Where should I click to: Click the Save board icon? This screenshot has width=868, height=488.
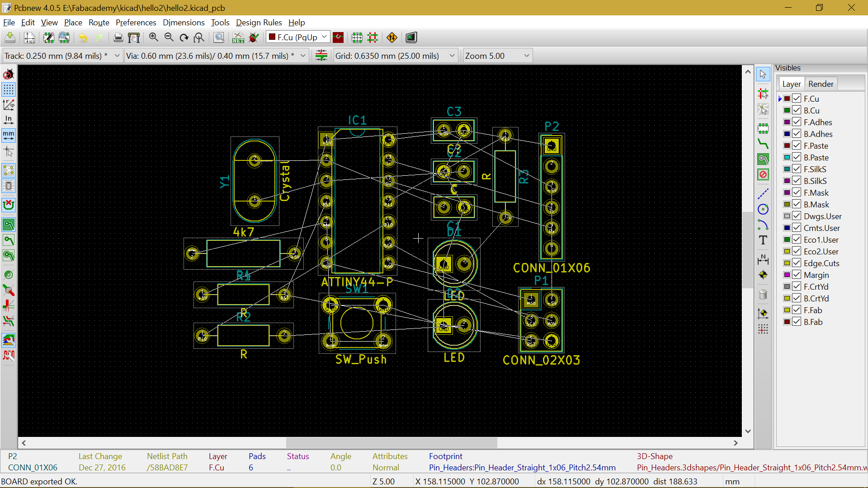(x=10, y=38)
